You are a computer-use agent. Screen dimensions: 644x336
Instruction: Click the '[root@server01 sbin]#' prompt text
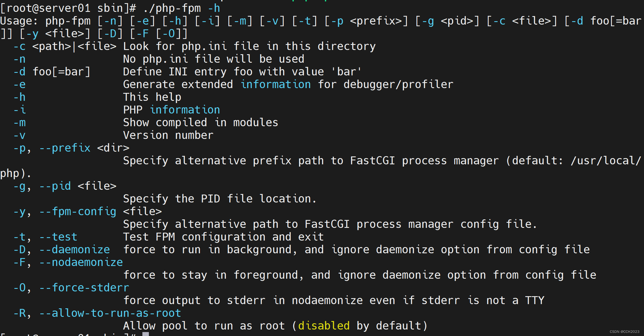(x=68, y=8)
